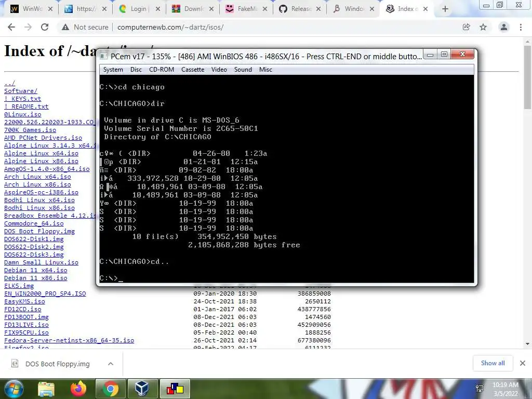
Task: Close the WinWorld tab
Action: pyautogui.click(x=50, y=9)
